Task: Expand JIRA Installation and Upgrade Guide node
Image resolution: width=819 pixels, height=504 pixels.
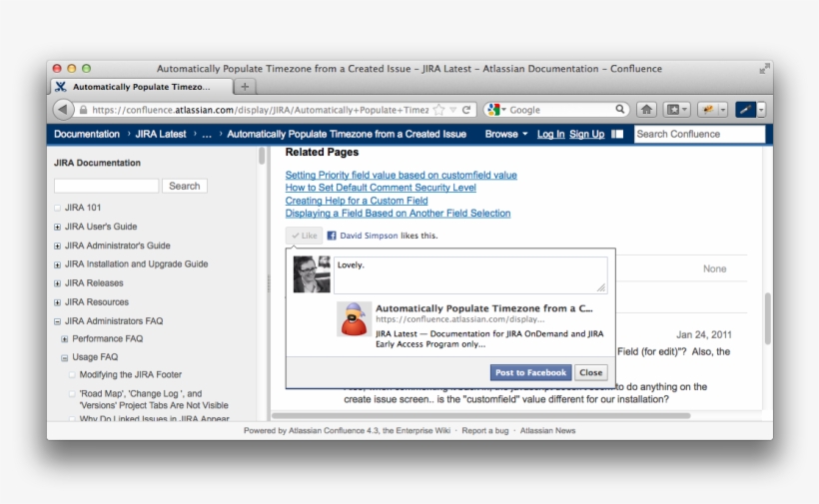Action: [58, 264]
